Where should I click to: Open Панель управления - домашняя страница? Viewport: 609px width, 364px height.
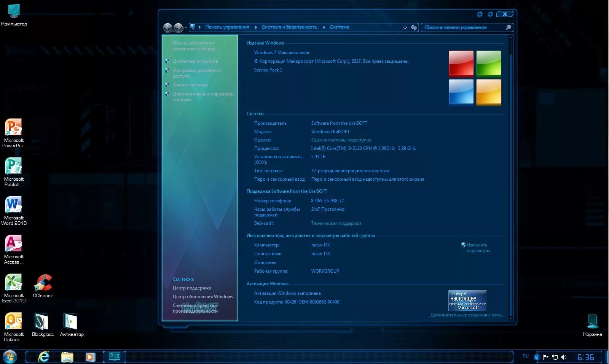195,46
